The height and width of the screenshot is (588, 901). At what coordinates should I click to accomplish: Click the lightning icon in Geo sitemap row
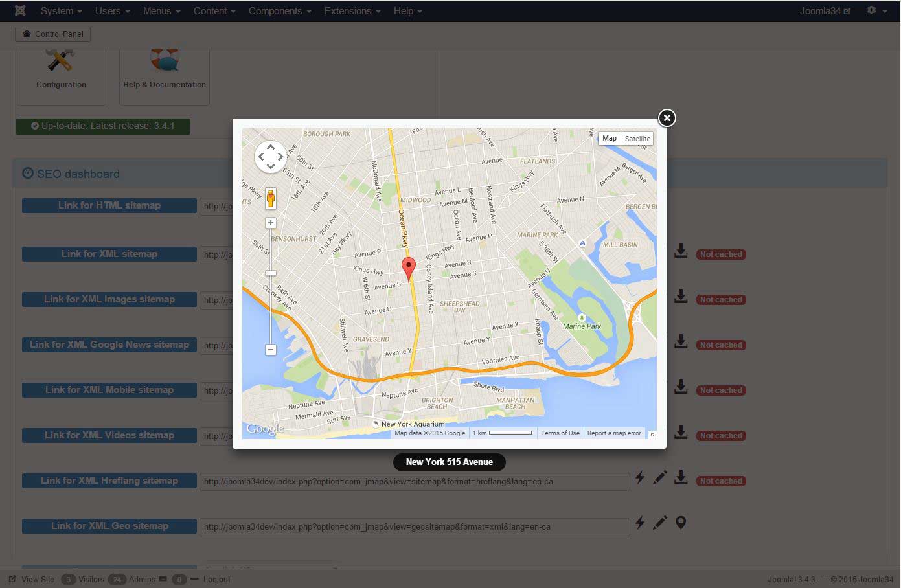[x=640, y=523]
